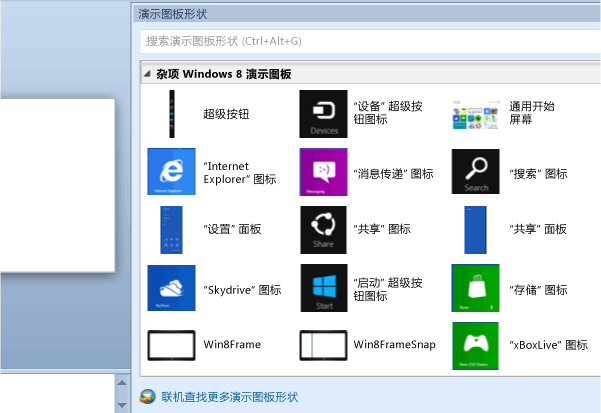
Task: Collapse the 杂项 Windows 8 演示图板 category
Action: (x=147, y=74)
